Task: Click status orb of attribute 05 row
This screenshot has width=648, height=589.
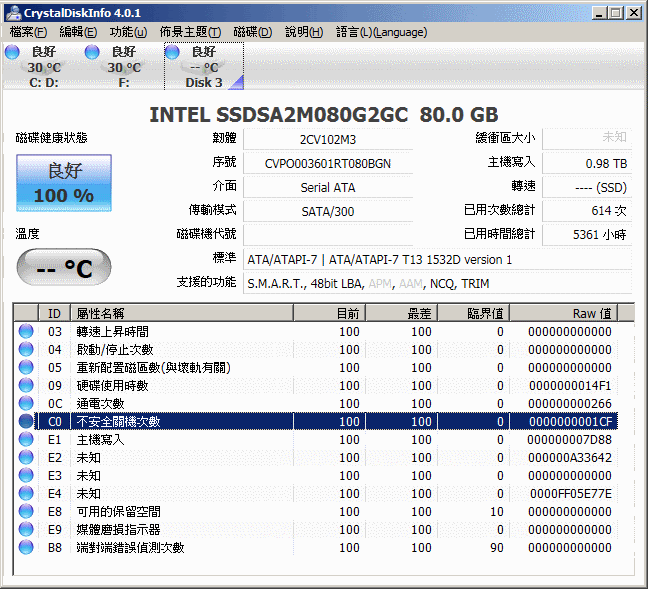Action: pos(26,367)
